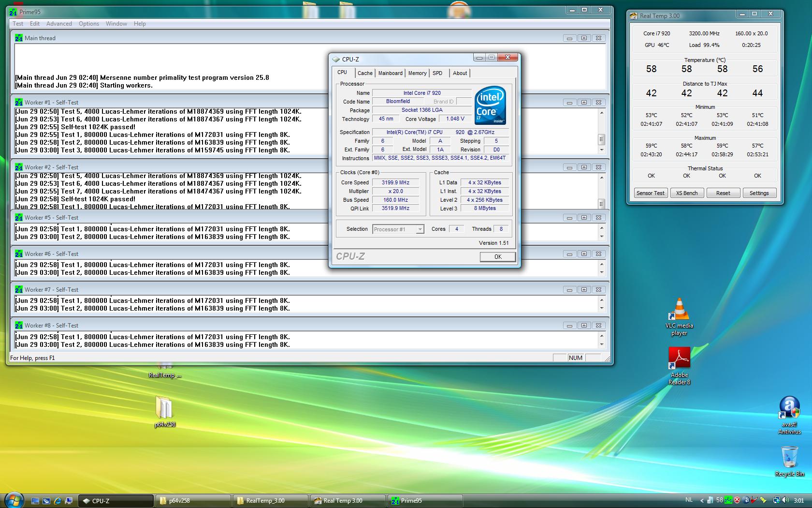This screenshot has height=508, width=812.
Task: Open avast! Antivirus desktop shortcut
Action: coord(789,416)
